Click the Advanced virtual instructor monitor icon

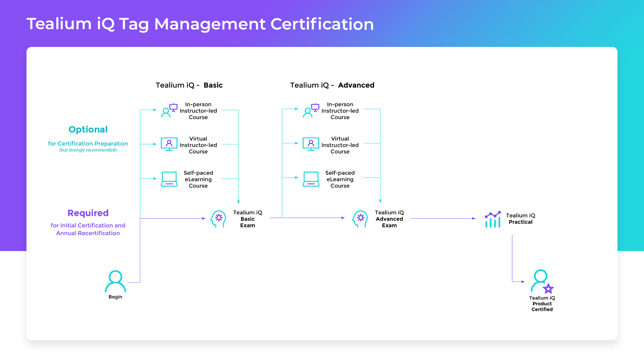[x=311, y=144]
